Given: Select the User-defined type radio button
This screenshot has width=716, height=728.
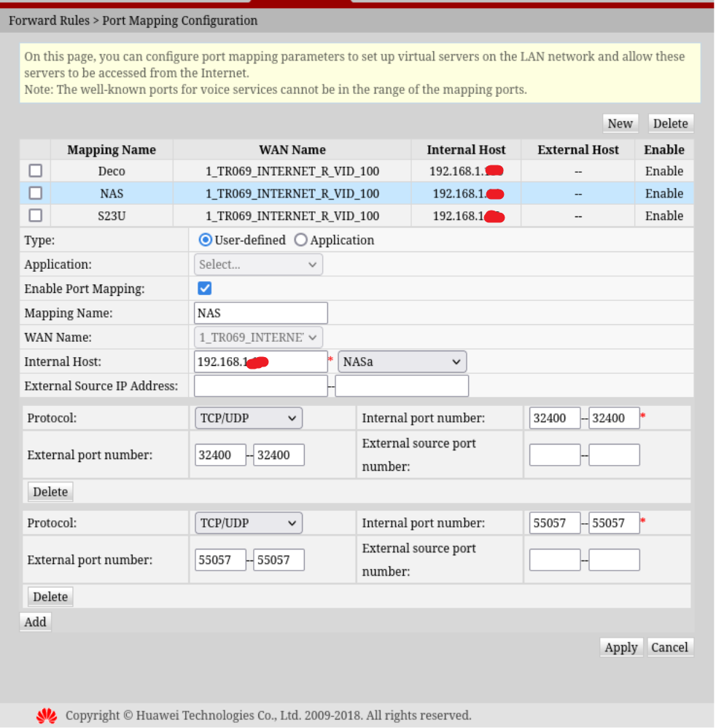Looking at the screenshot, I should [x=206, y=240].
